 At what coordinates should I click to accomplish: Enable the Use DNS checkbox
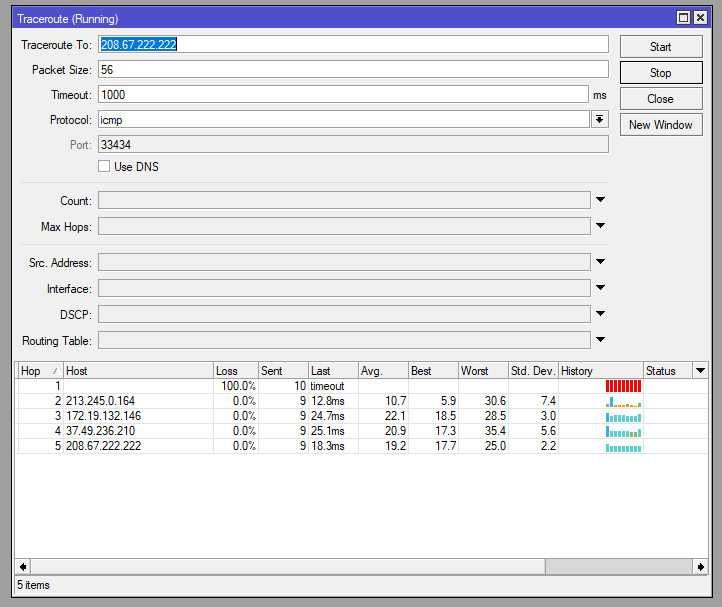(x=104, y=166)
